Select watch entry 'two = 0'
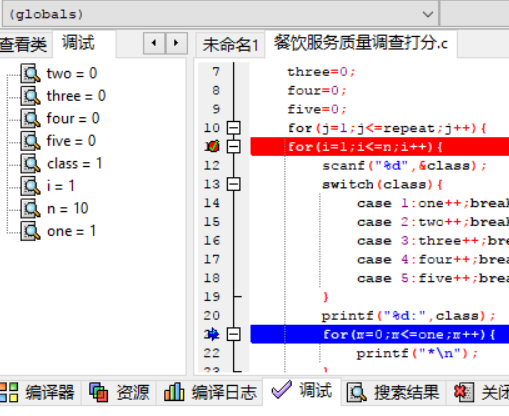This screenshot has width=509, height=416. 72,73
